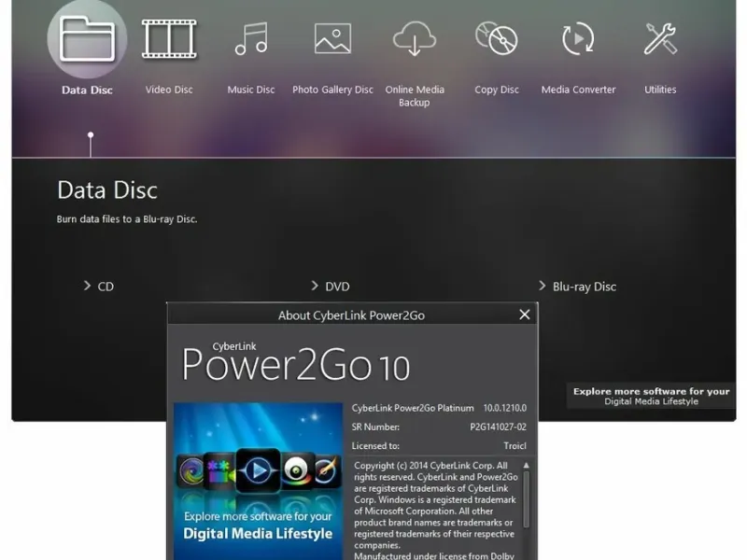Click the Online Media Backup label

[x=415, y=96]
